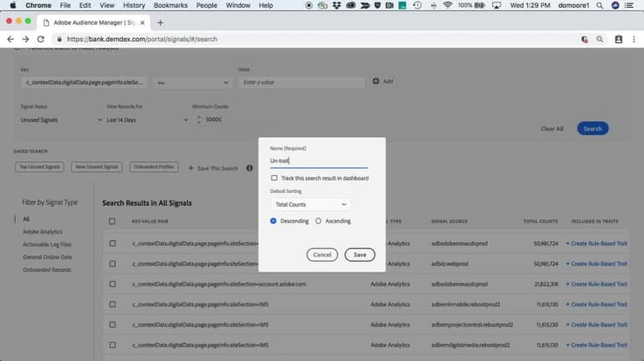The width and height of the screenshot is (644, 361).
Task: Click the Wi-Fi icon in menu bar
Action: click(x=447, y=5)
